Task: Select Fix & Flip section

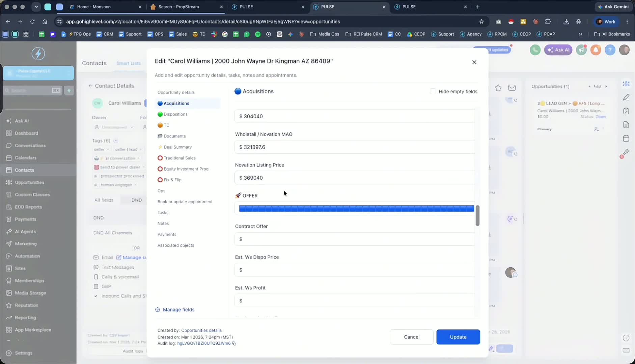Action: coord(169,180)
